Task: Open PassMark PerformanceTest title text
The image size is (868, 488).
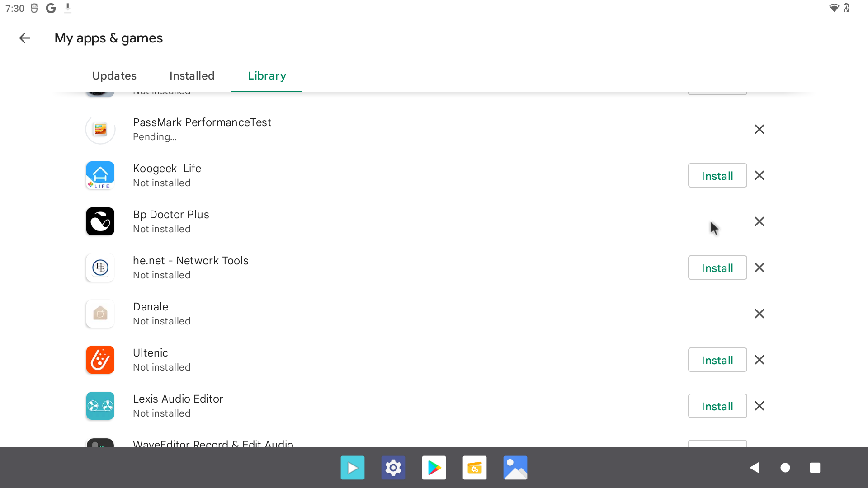Action: click(x=202, y=122)
